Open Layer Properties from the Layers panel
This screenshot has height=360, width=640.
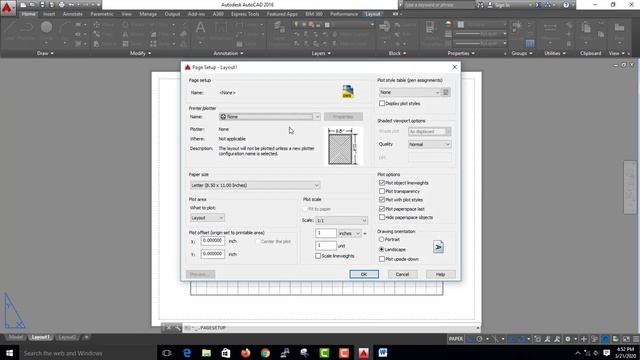pyautogui.click(x=280, y=28)
